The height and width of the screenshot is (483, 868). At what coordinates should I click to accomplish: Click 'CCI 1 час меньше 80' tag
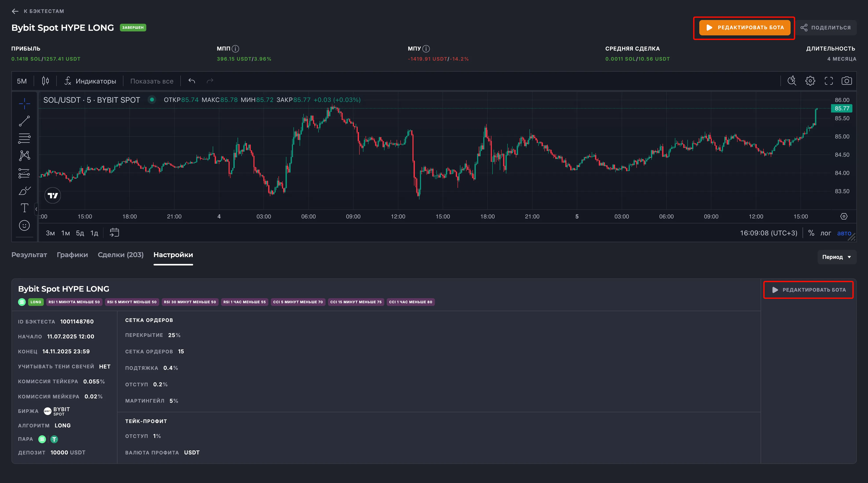[410, 302]
